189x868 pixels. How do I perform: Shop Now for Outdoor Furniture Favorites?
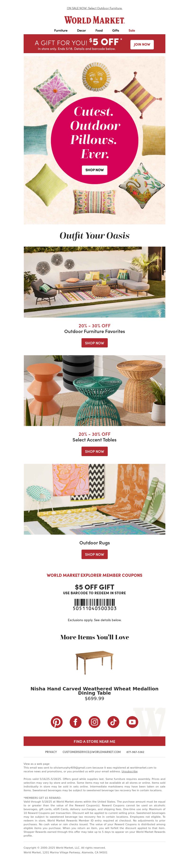pyautogui.click(x=94, y=343)
